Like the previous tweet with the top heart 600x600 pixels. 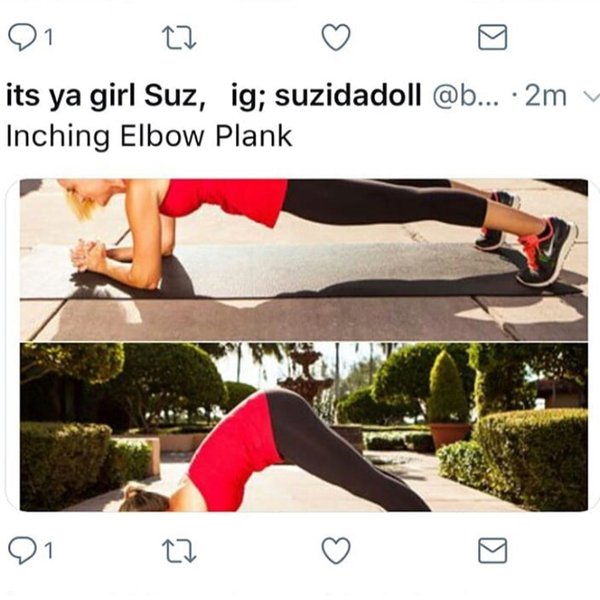point(336,37)
